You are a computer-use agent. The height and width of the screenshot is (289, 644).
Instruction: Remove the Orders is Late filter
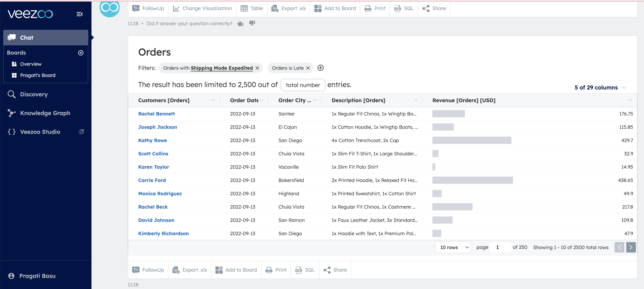click(308, 68)
